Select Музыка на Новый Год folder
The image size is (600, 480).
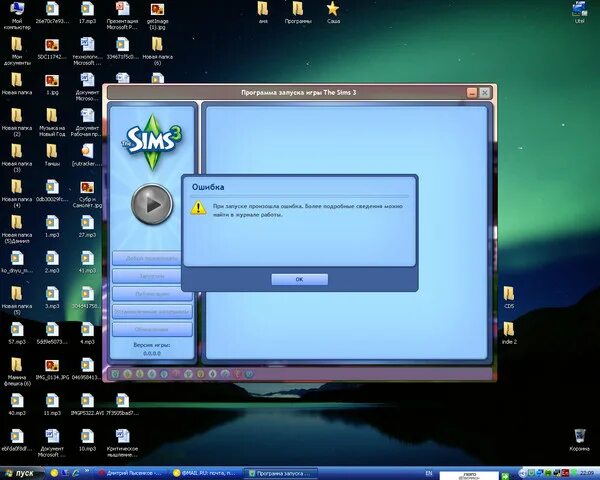52,122
